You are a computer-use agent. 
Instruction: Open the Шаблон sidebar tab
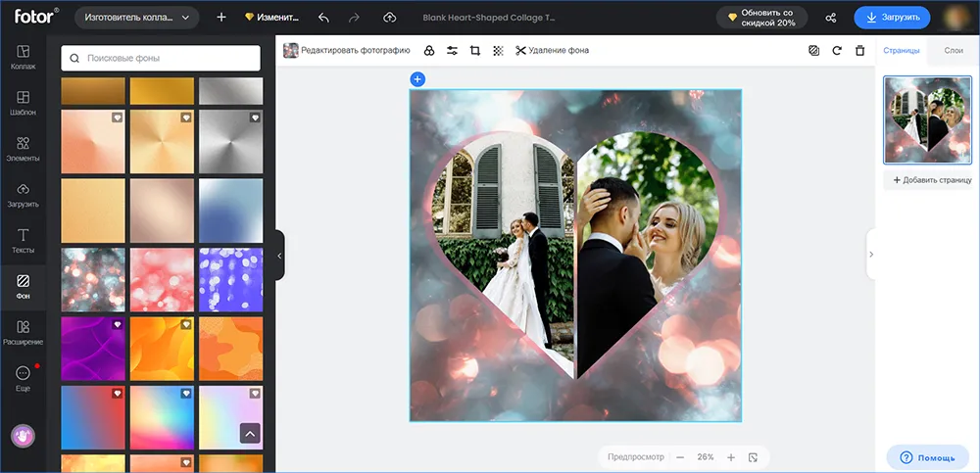coord(24,103)
